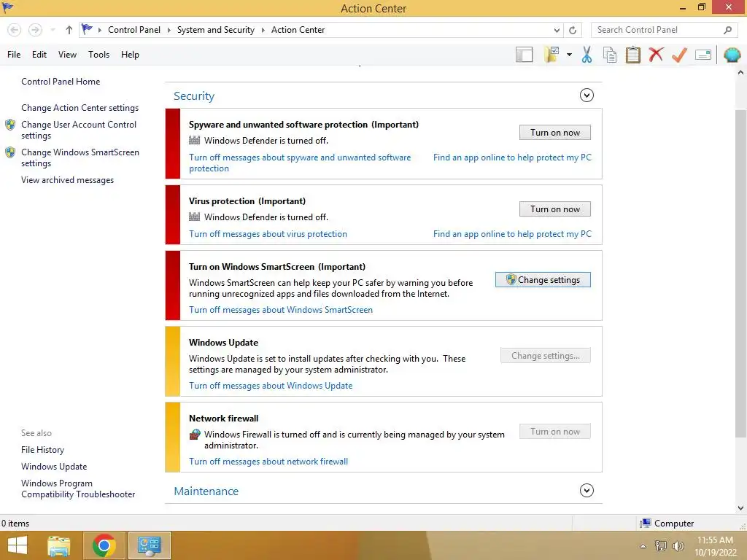Turn off messages about Windows SmartScreen
Image resolution: width=747 pixels, height=560 pixels.
click(281, 309)
